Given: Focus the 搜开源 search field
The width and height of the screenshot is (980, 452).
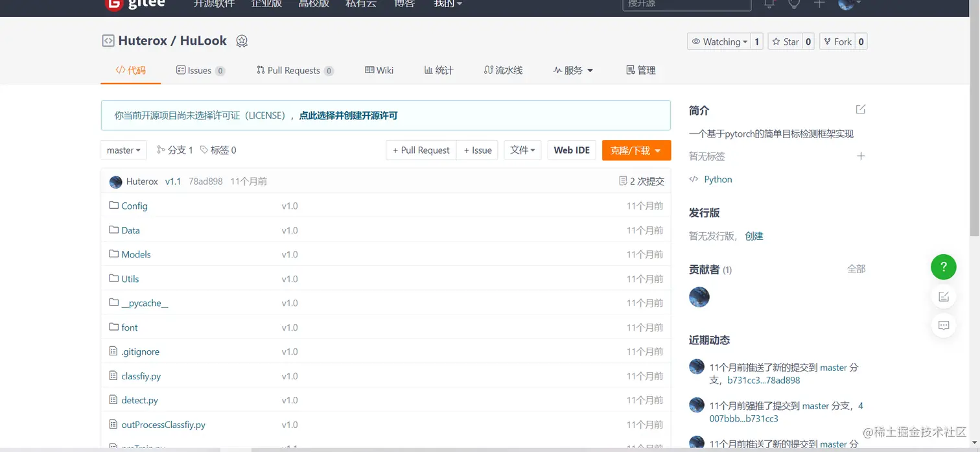Looking at the screenshot, I should pos(687,4).
